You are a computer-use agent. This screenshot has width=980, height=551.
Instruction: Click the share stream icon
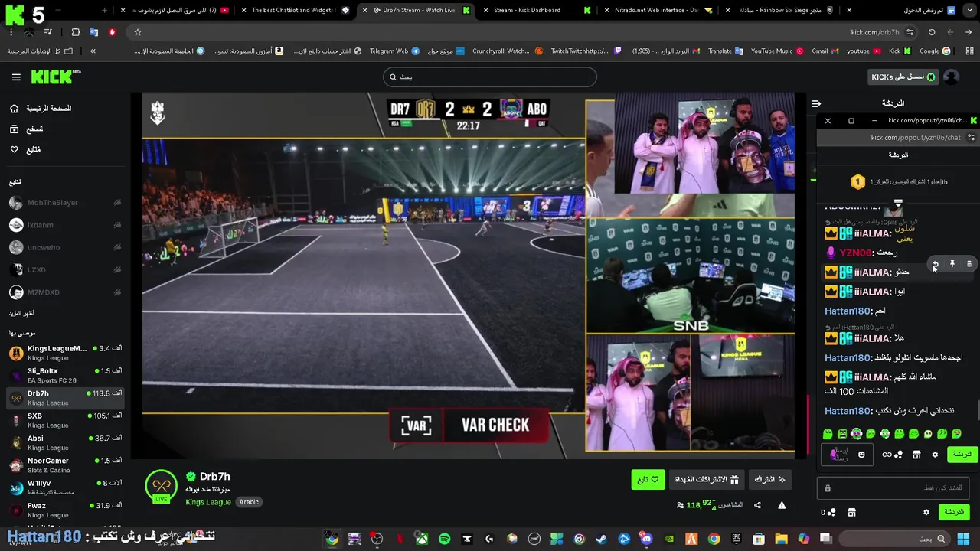[x=757, y=505]
